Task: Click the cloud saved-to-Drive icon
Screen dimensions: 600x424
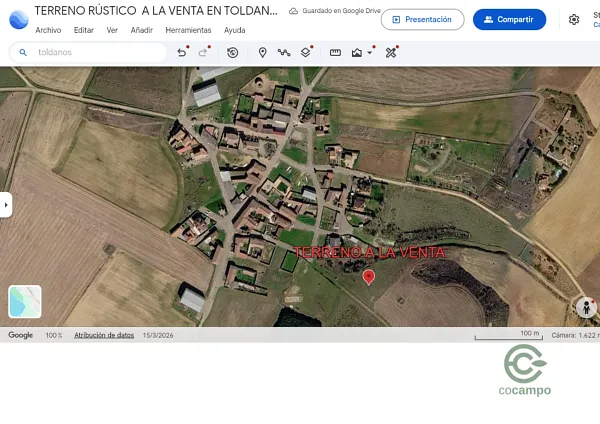Action: 293,11
